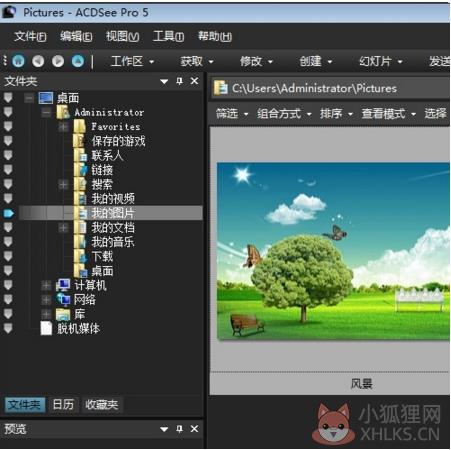Expand the Favorites folder node
This screenshot has width=451, height=450.
point(63,127)
